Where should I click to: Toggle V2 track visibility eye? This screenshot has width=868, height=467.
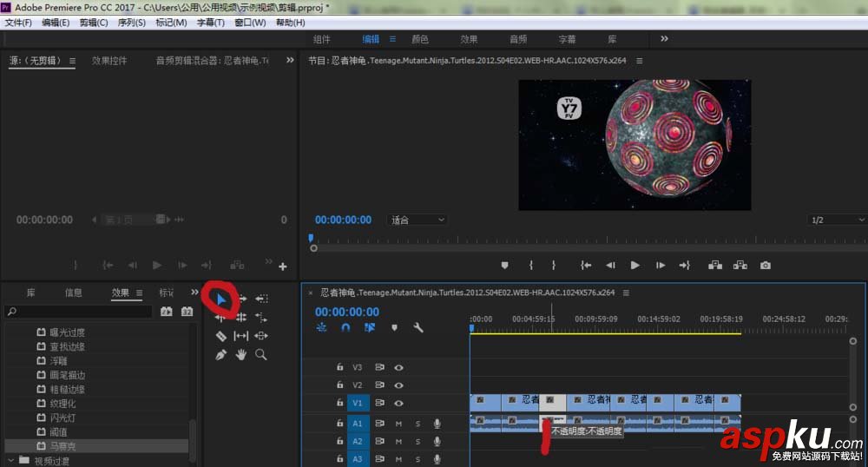pos(398,385)
